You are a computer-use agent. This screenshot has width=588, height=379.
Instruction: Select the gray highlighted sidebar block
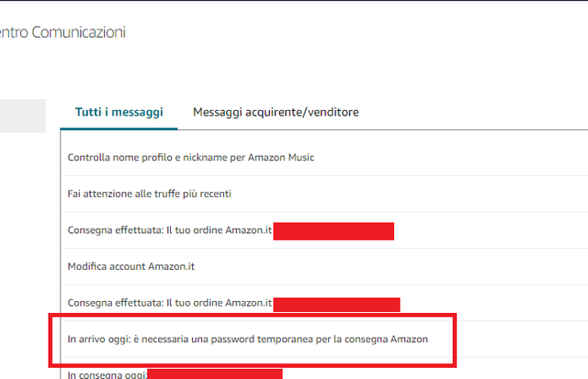tap(23, 116)
